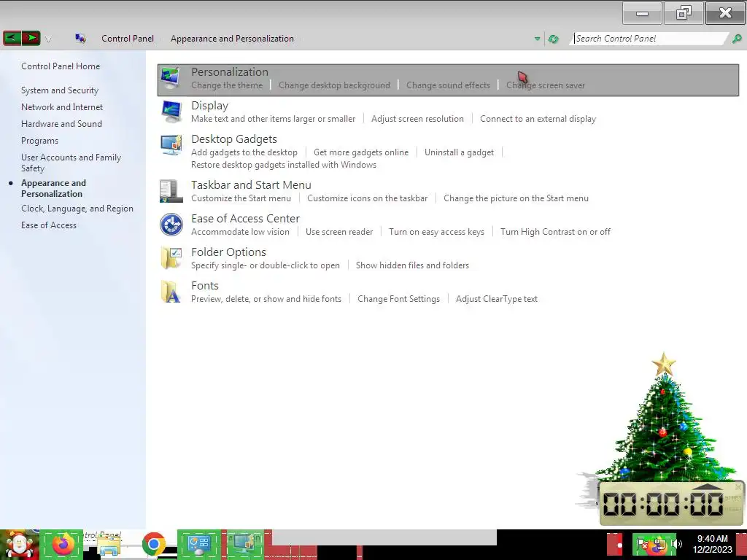Image resolution: width=747 pixels, height=560 pixels.
Task: Open the Display monitor icon
Action: click(x=171, y=112)
